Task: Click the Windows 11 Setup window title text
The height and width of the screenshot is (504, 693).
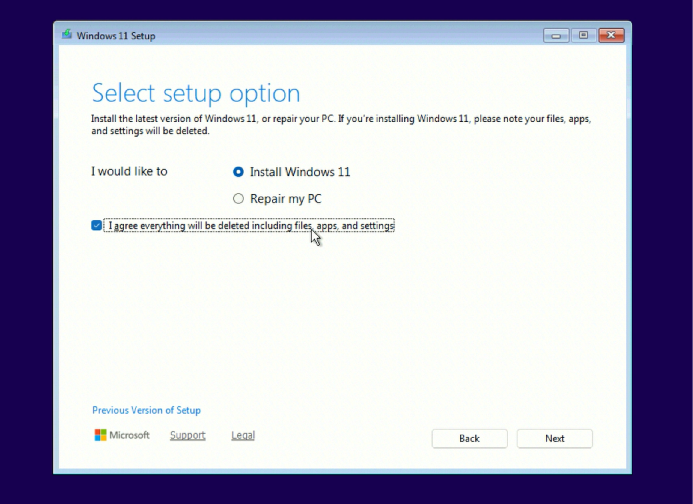Action: [x=116, y=36]
